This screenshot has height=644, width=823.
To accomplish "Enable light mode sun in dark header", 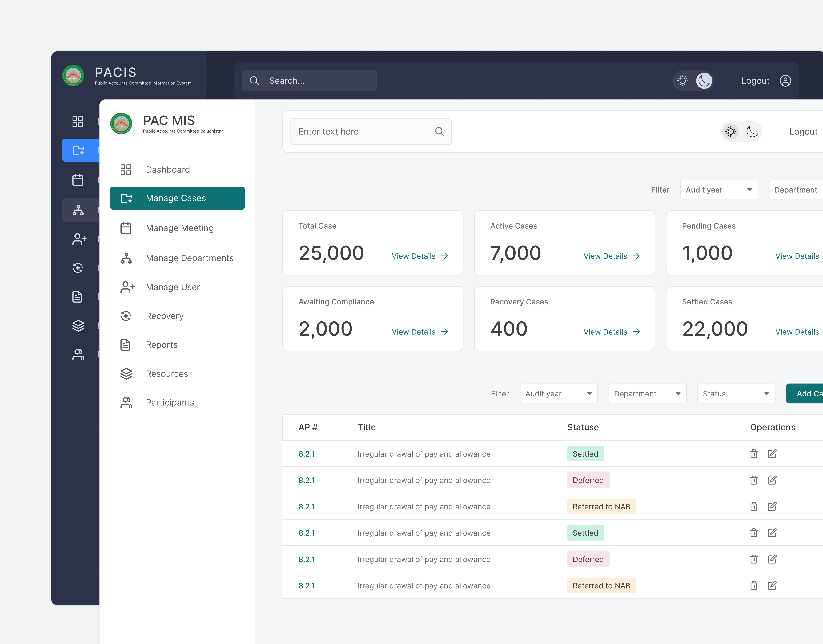I will (682, 81).
